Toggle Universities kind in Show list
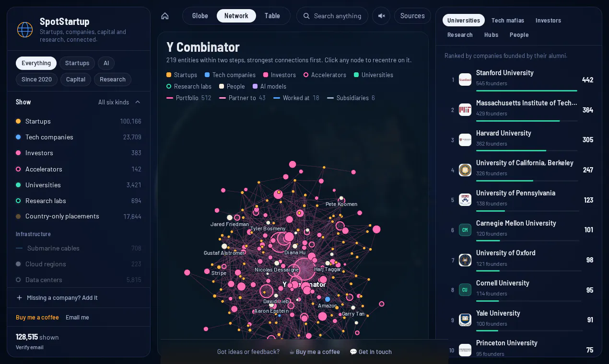The image size is (609, 364). click(79, 185)
